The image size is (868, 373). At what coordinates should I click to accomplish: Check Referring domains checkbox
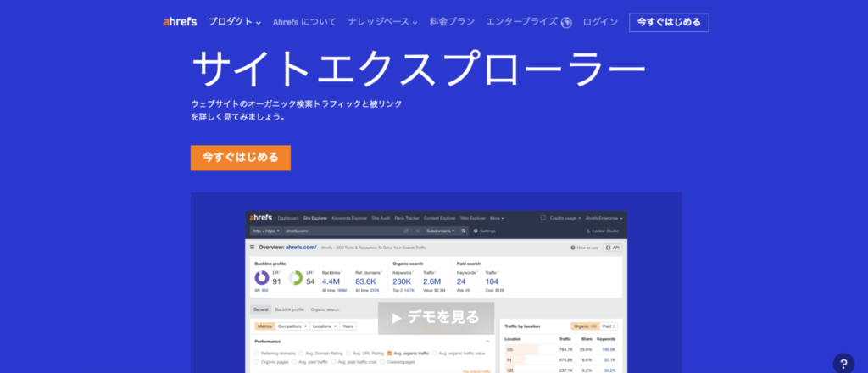(x=257, y=353)
